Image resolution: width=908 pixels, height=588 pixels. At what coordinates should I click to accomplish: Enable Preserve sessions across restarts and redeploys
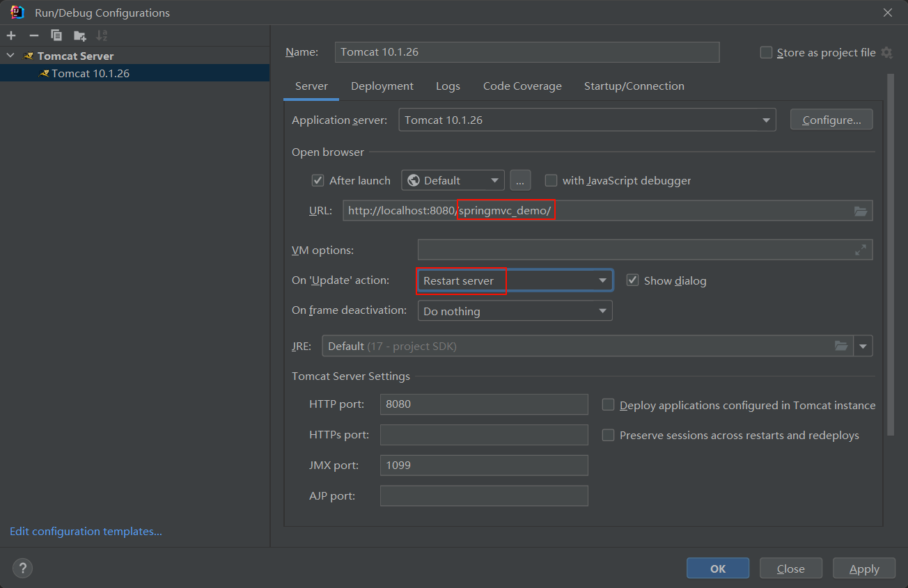[x=608, y=435]
